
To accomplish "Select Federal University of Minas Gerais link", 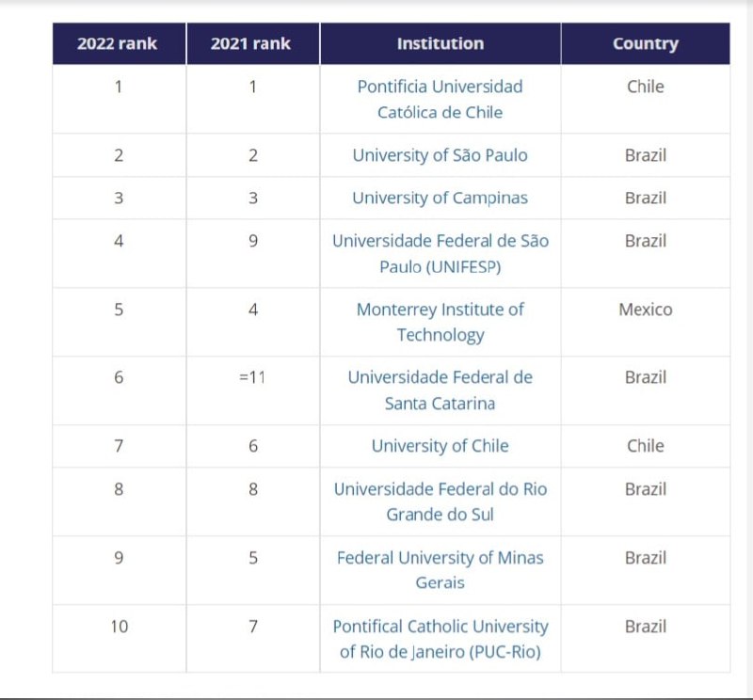I will pyautogui.click(x=440, y=569).
